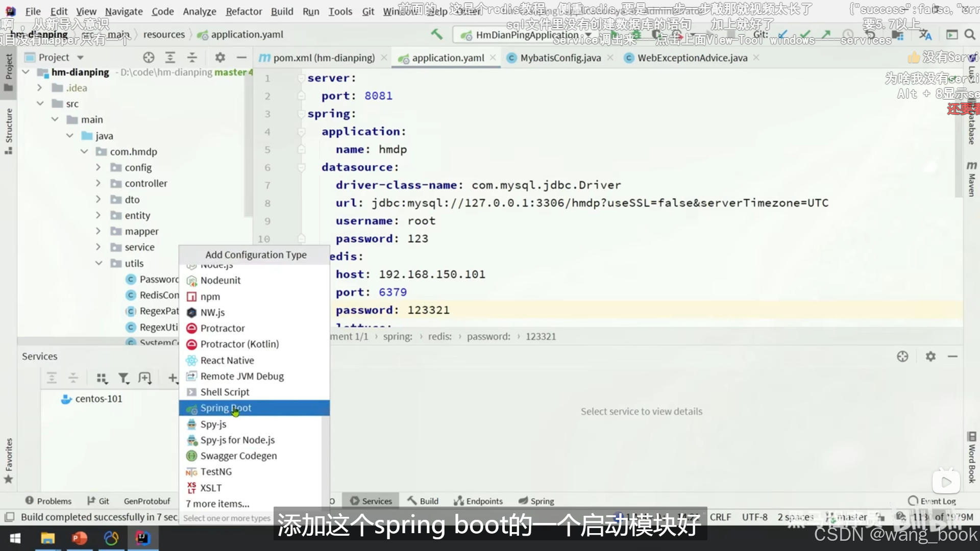Choose Shell Script from configuration list

(x=225, y=392)
